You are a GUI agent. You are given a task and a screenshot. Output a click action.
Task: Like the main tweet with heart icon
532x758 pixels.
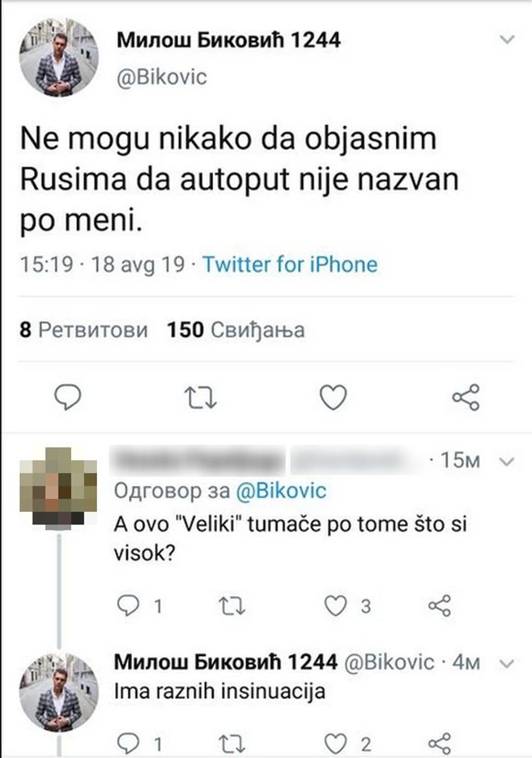(x=332, y=397)
